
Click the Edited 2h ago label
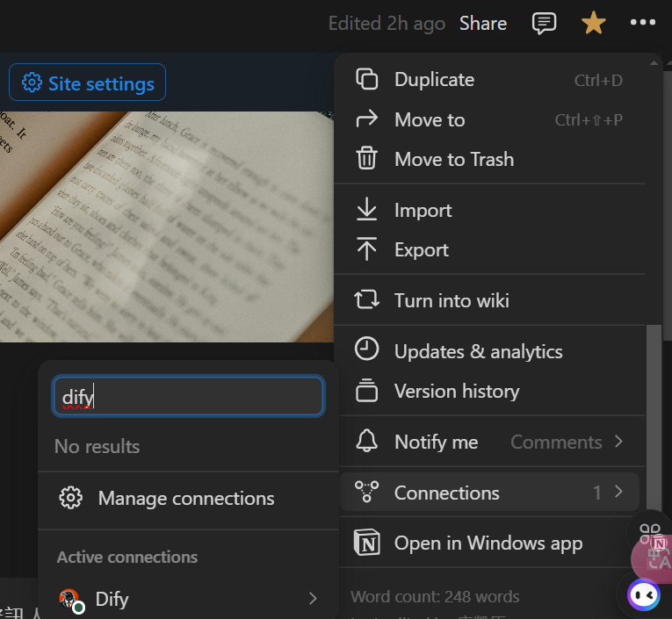click(x=387, y=24)
